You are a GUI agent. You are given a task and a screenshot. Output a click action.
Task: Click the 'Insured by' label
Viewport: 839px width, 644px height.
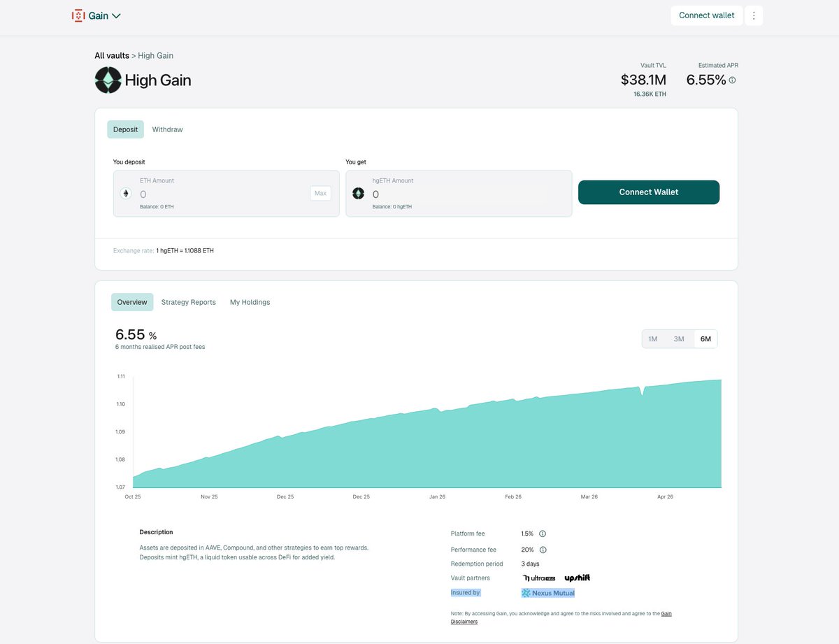[x=466, y=593]
